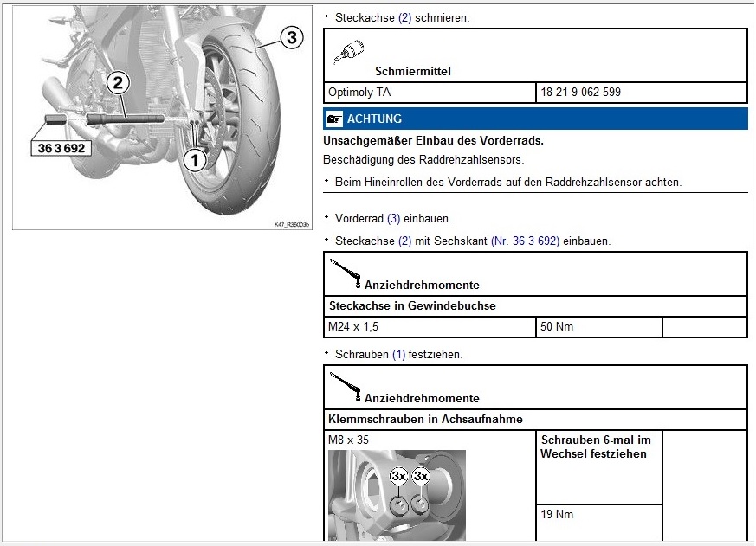Select callout circle 3 near the front tire

[x=291, y=37]
